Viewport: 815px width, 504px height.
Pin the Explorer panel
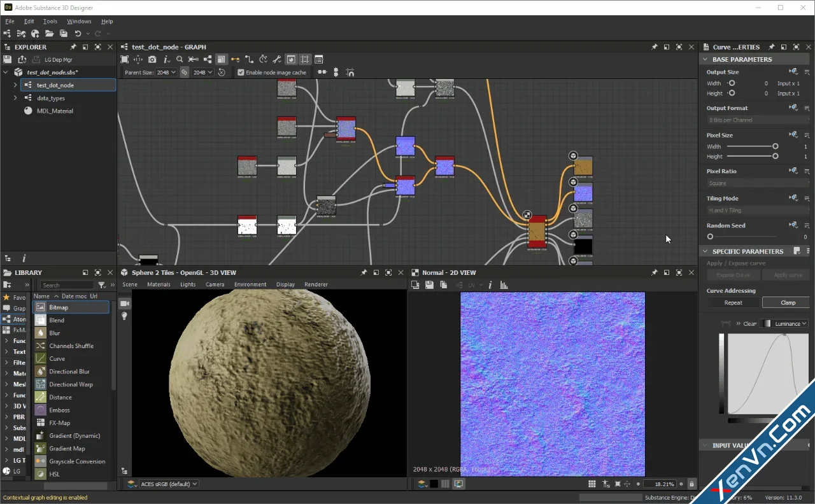pos(73,47)
